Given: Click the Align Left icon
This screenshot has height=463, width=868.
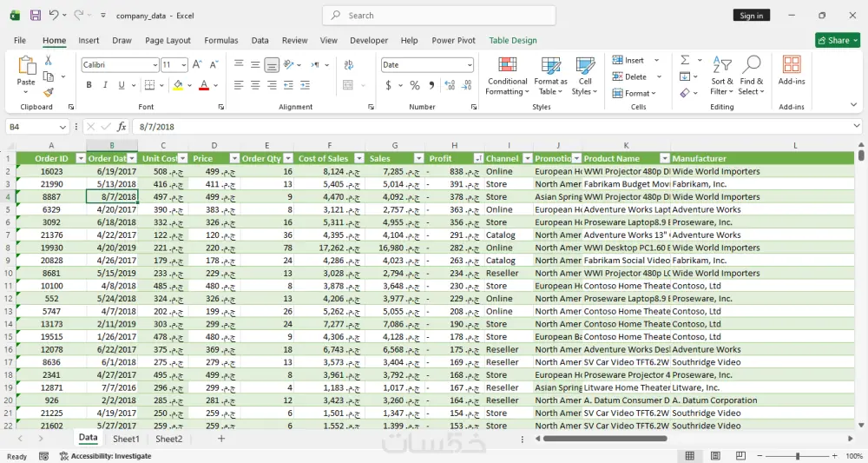Looking at the screenshot, I should (239, 85).
